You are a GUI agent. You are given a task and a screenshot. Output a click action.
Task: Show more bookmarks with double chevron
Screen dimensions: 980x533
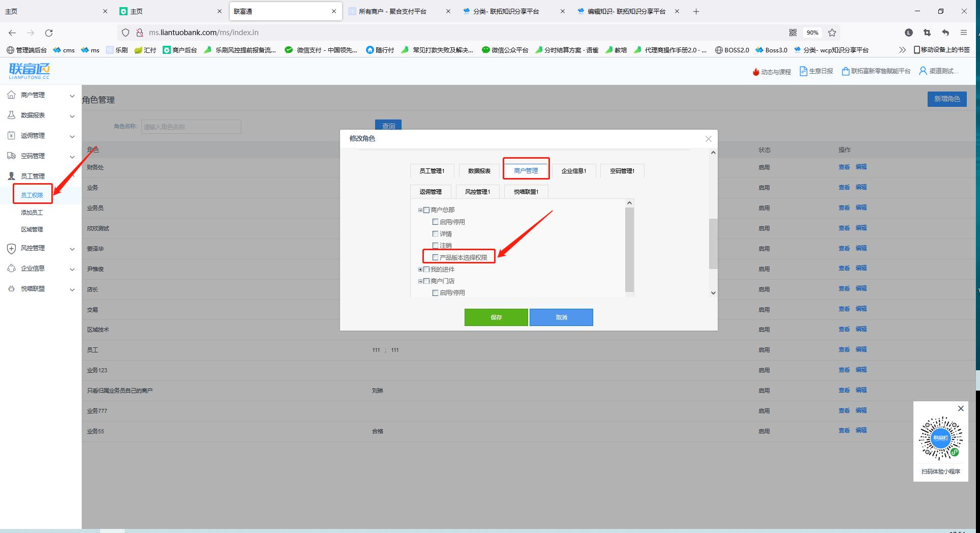coord(902,50)
